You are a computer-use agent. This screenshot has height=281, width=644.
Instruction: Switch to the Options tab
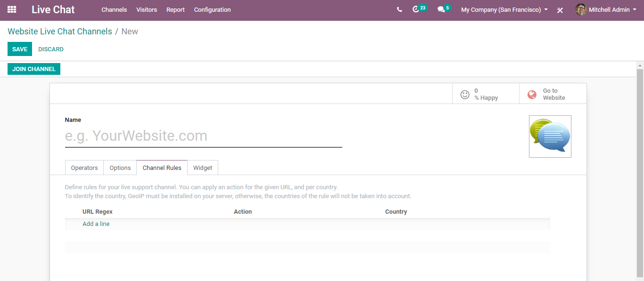120,168
